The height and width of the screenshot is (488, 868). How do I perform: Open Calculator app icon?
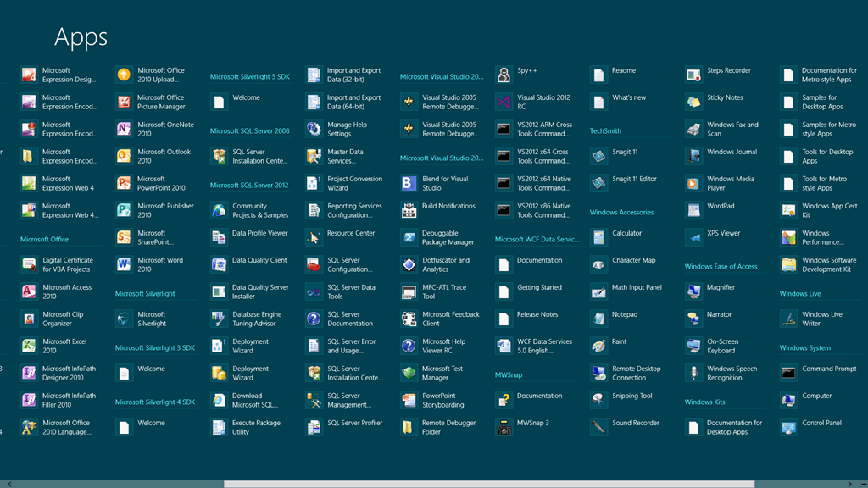click(598, 237)
